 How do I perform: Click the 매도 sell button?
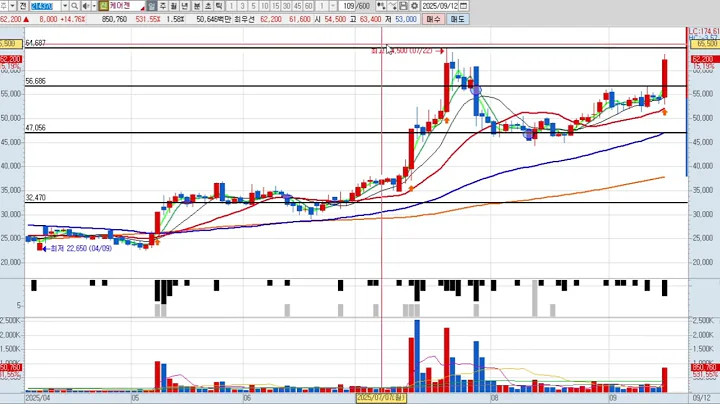coord(457,19)
